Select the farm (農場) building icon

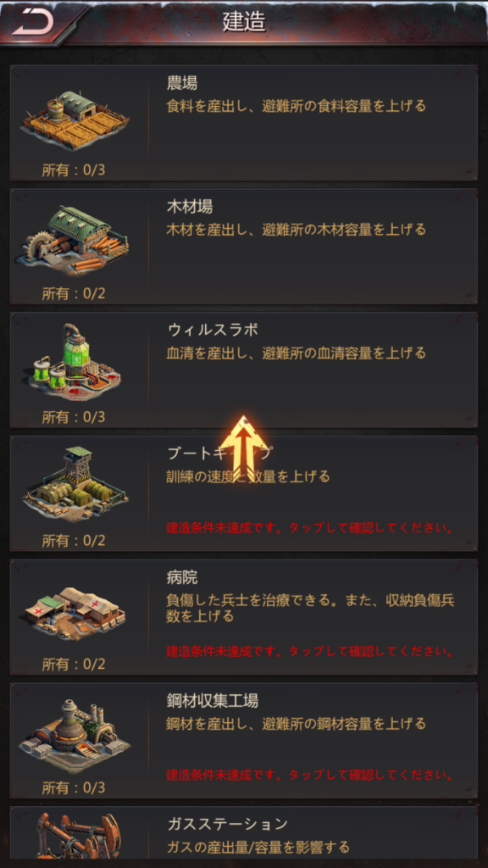point(75,120)
